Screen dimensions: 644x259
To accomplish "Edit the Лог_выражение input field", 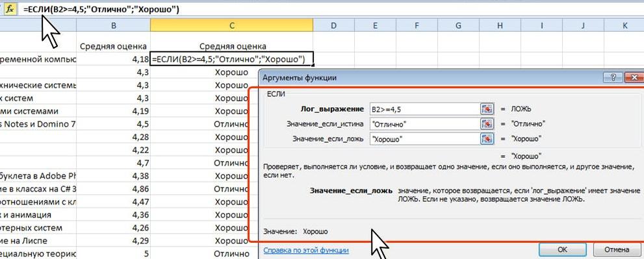I will click(424, 109).
